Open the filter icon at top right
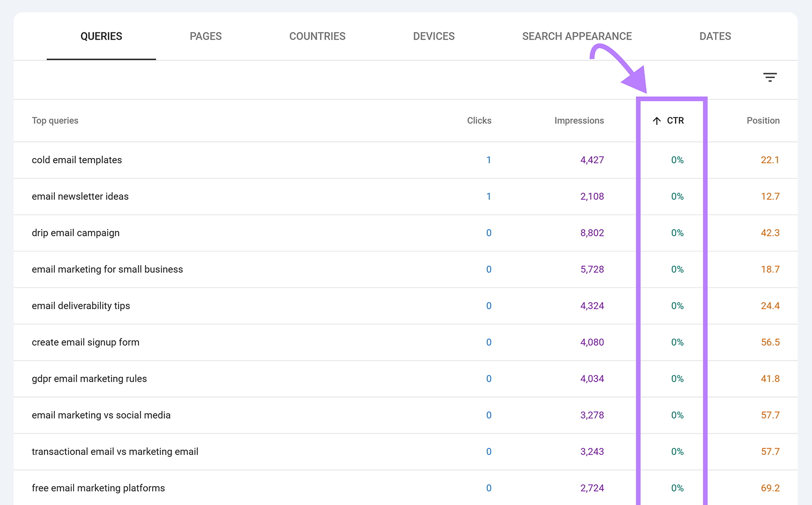The width and height of the screenshot is (812, 505). coord(770,78)
